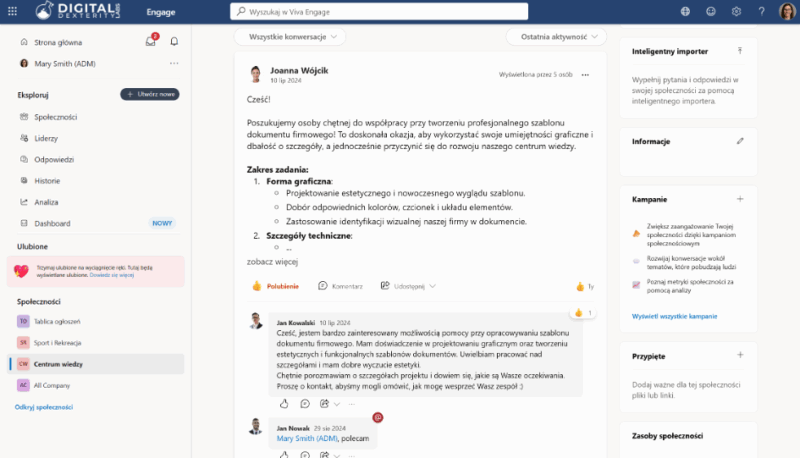Open more options under Jan Kowalski's comment
The width and height of the screenshot is (800, 458).
pyautogui.click(x=352, y=404)
